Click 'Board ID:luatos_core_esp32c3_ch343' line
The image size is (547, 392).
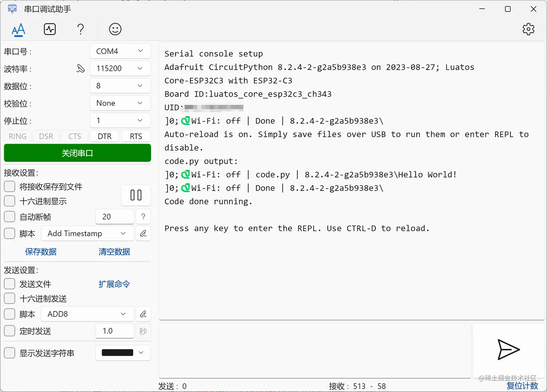coord(248,94)
